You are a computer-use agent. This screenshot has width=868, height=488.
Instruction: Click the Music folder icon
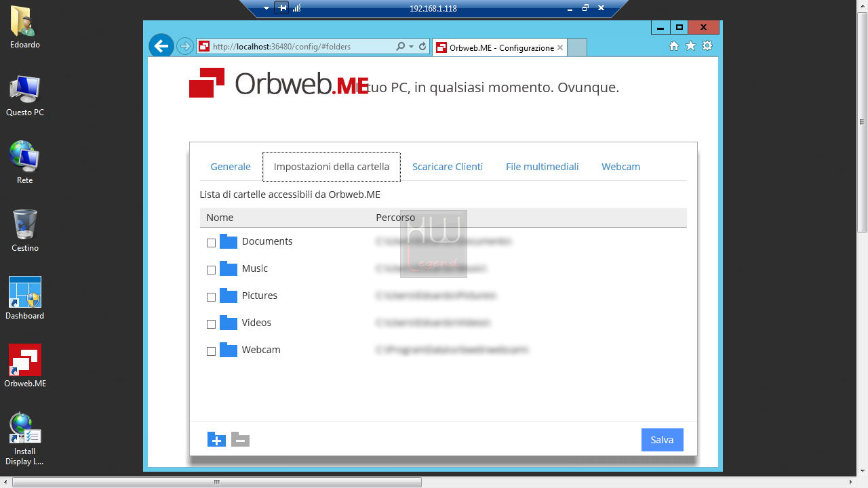pos(229,269)
